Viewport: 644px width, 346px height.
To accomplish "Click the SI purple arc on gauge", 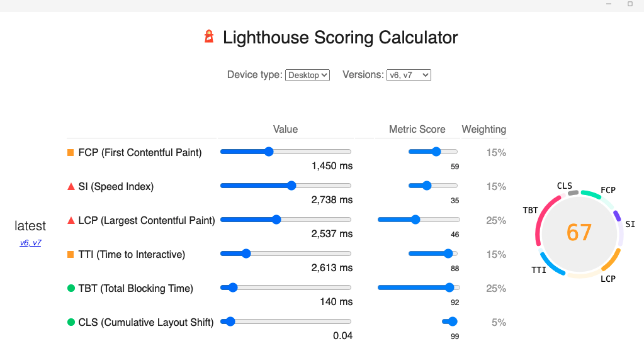I will [617, 216].
